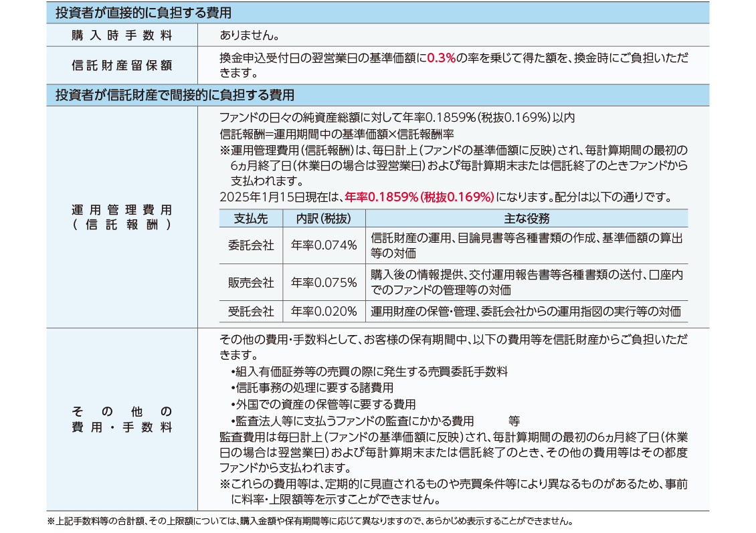
Task: Select the 委託会社 cell
Action: 251,245
